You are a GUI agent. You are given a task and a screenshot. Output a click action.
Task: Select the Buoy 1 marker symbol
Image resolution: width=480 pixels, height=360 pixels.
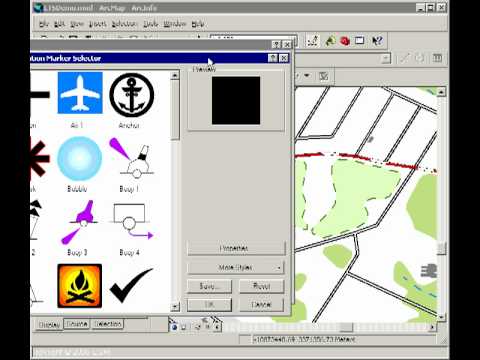coord(132,158)
